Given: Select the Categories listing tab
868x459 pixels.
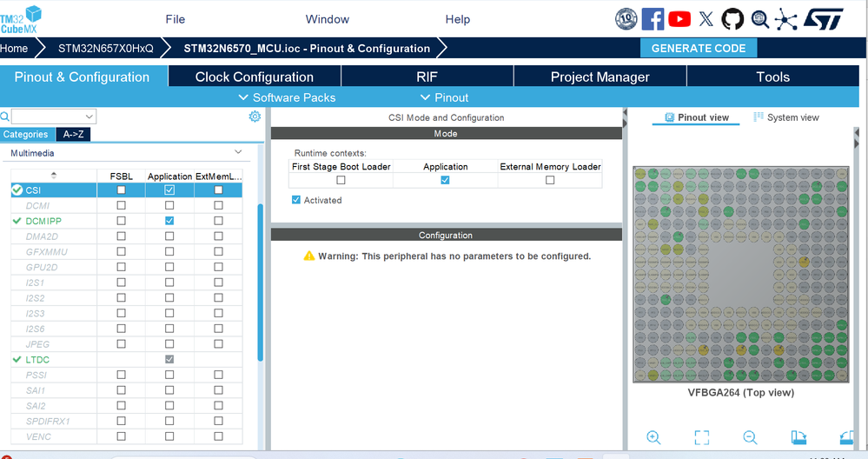Looking at the screenshot, I should [27, 134].
